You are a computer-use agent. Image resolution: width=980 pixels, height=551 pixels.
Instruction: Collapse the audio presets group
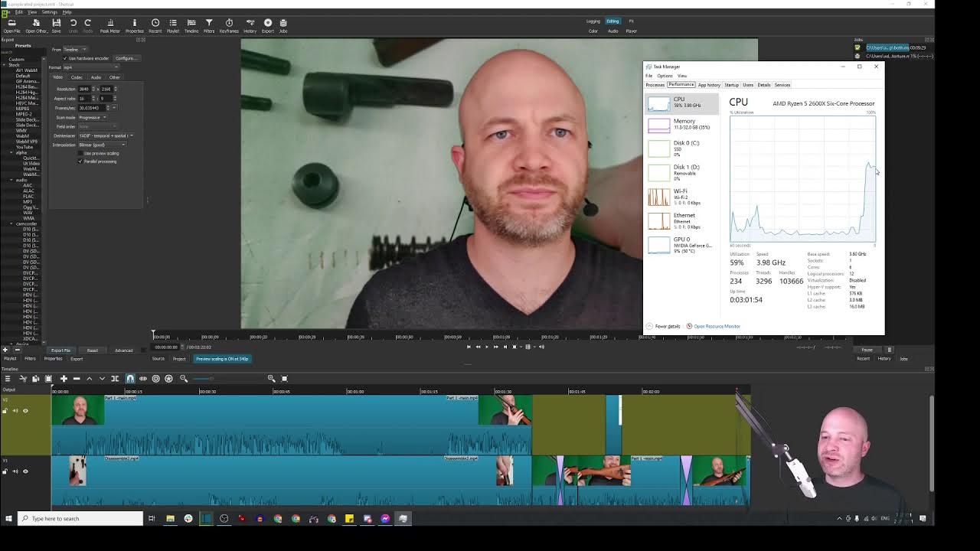pyautogui.click(x=11, y=180)
